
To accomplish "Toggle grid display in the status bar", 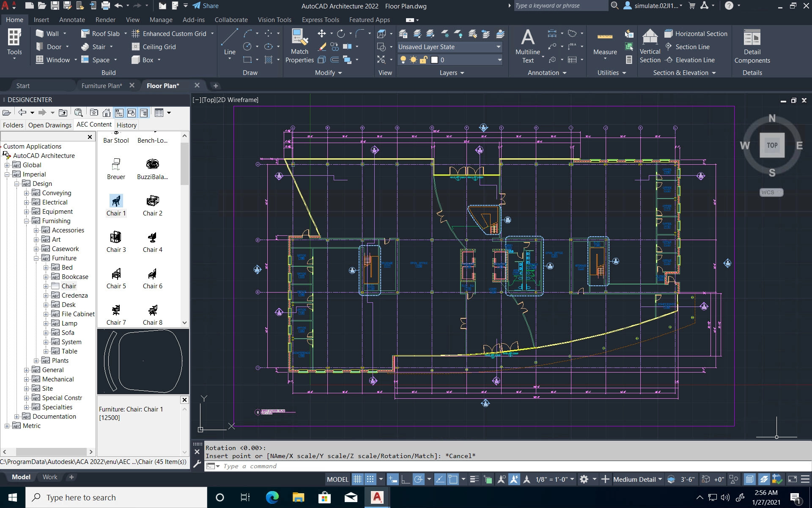I will coord(357,479).
